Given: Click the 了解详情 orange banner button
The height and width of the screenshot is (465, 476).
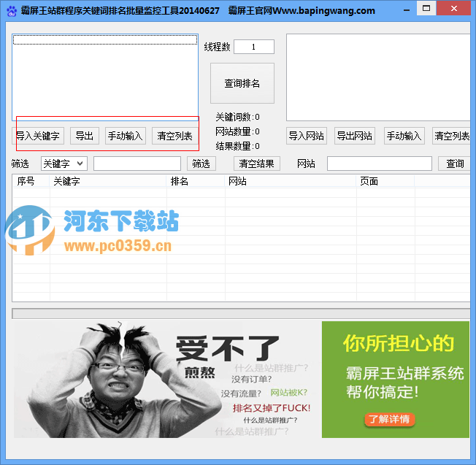Looking at the screenshot, I should 389,419.
